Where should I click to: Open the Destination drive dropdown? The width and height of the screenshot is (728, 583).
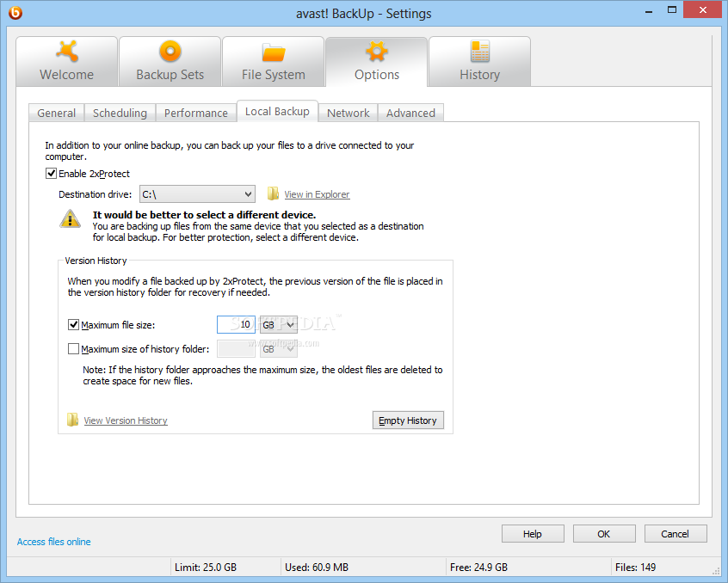point(197,193)
